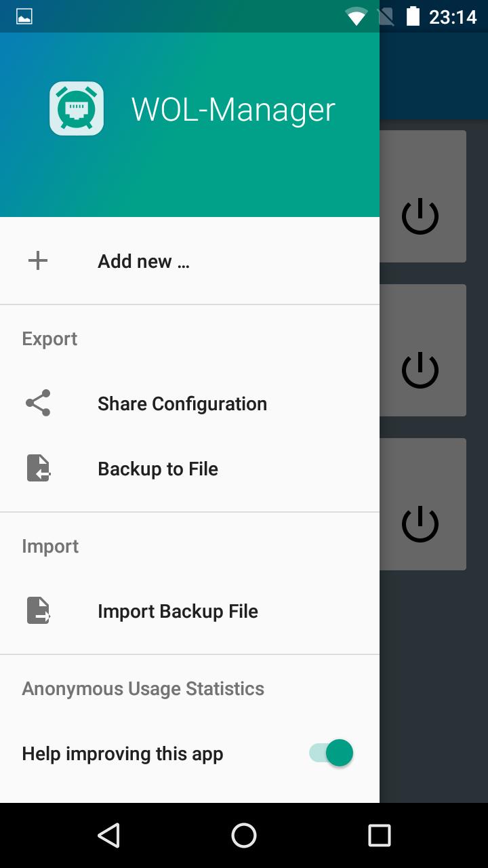Tap the bottom power button icon

[420, 524]
